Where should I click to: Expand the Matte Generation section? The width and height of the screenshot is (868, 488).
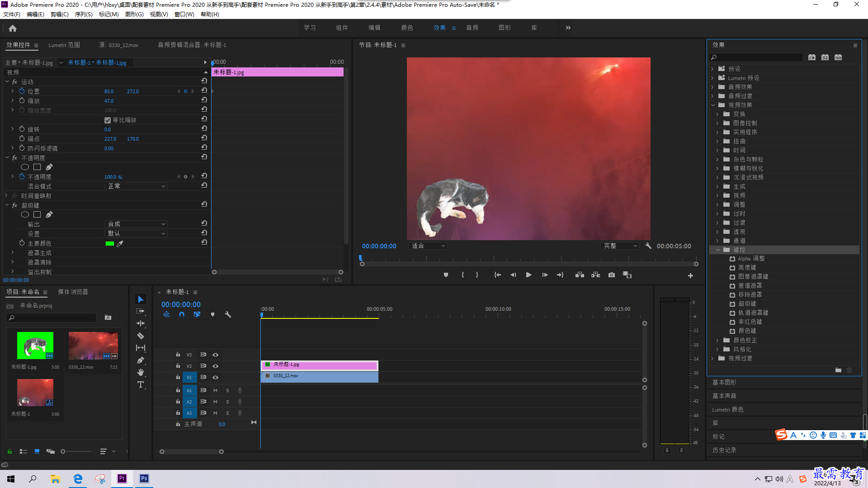click(x=12, y=252)
